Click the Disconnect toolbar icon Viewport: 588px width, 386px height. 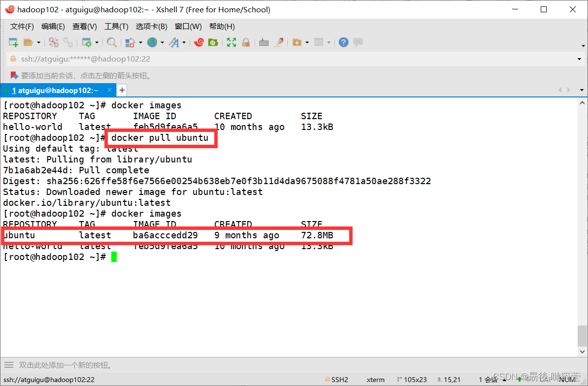click(x=54, y=42)
